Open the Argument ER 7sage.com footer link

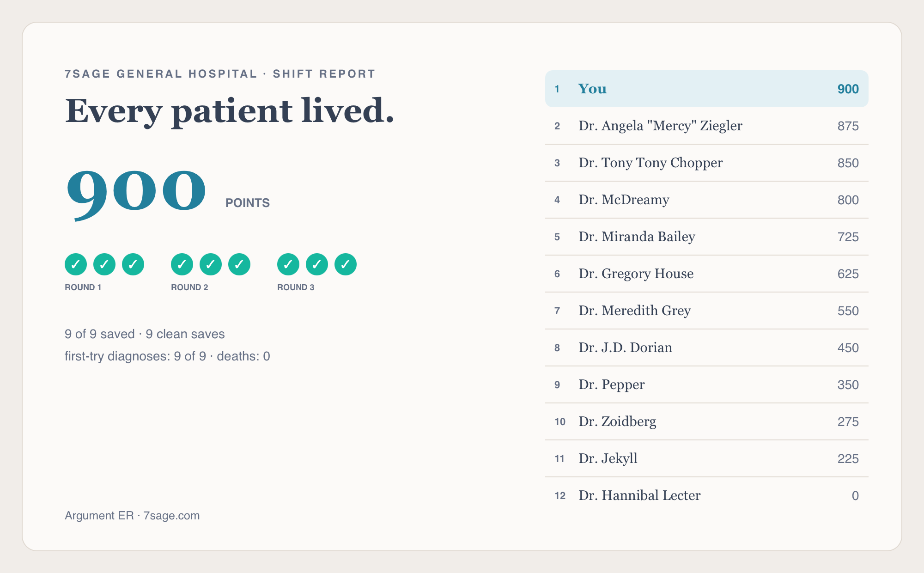132,516
